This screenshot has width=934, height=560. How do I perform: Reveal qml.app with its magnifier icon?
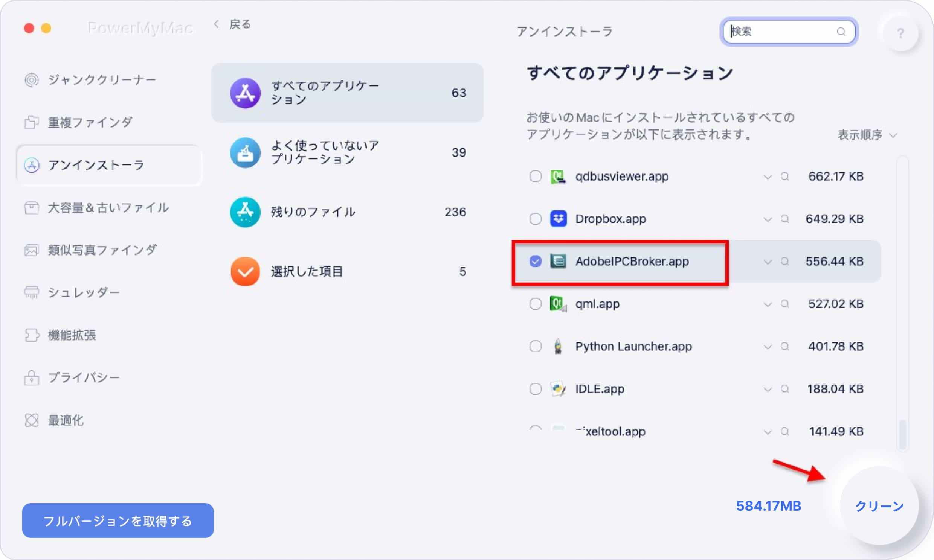785,304
